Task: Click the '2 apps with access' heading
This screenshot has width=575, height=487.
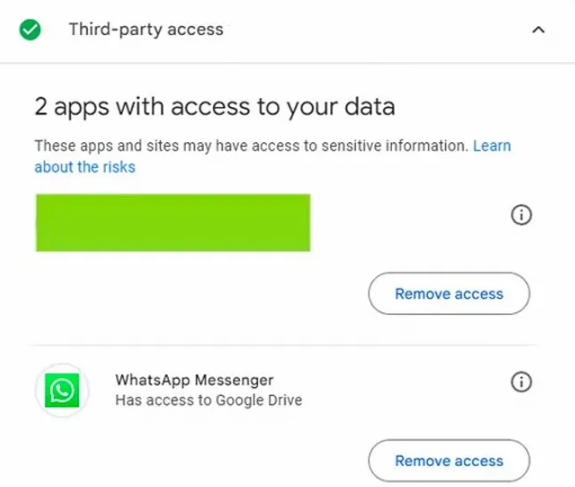Action: pos(215,107)
